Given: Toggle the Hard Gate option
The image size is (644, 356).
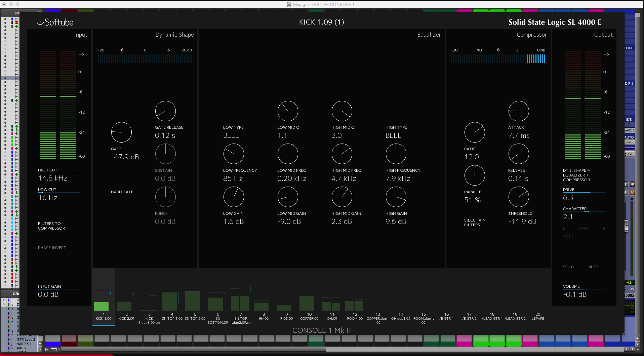Looking at the screenshot, I should (x=122, y=192).
